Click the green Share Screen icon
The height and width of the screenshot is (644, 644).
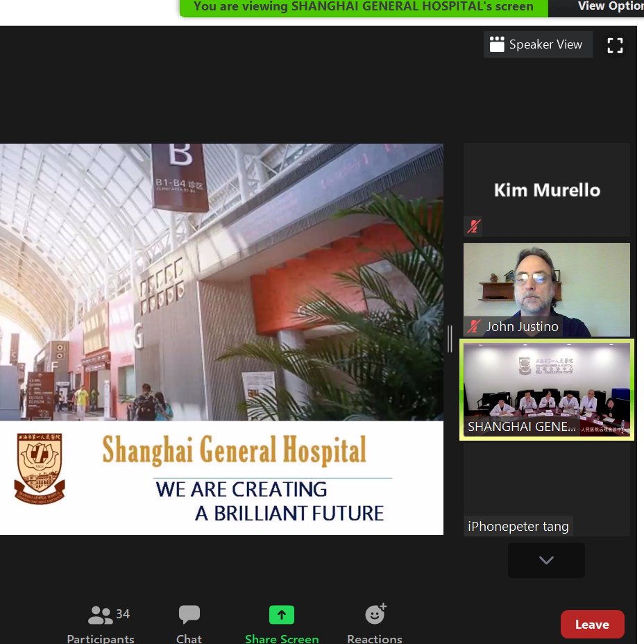tap(281, 615)
